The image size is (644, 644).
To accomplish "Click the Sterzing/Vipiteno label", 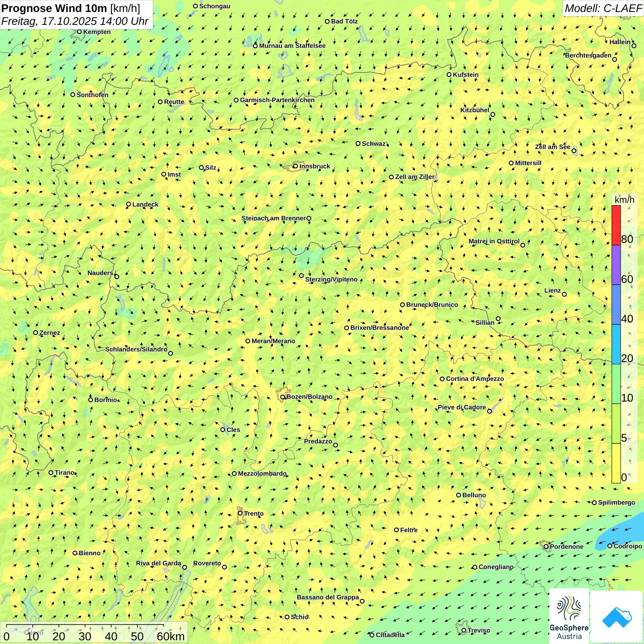I will point(331,279).
